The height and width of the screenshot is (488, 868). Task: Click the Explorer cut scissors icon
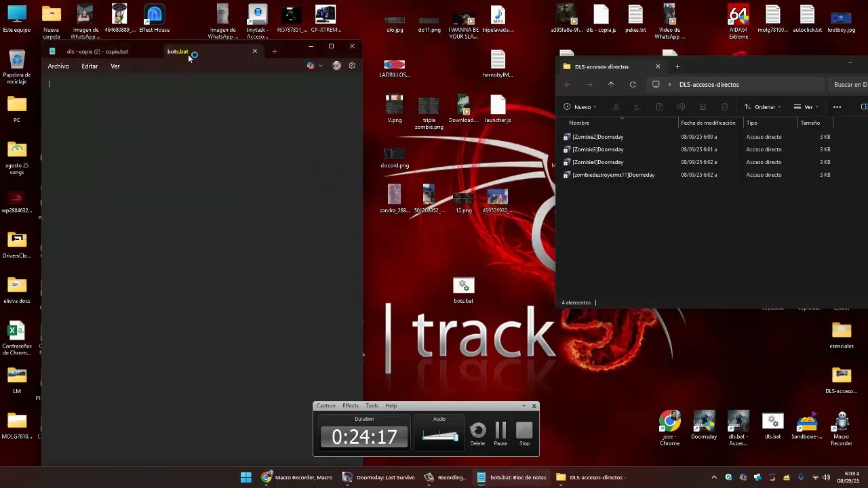pyautogui.click(x=616, y=107)
